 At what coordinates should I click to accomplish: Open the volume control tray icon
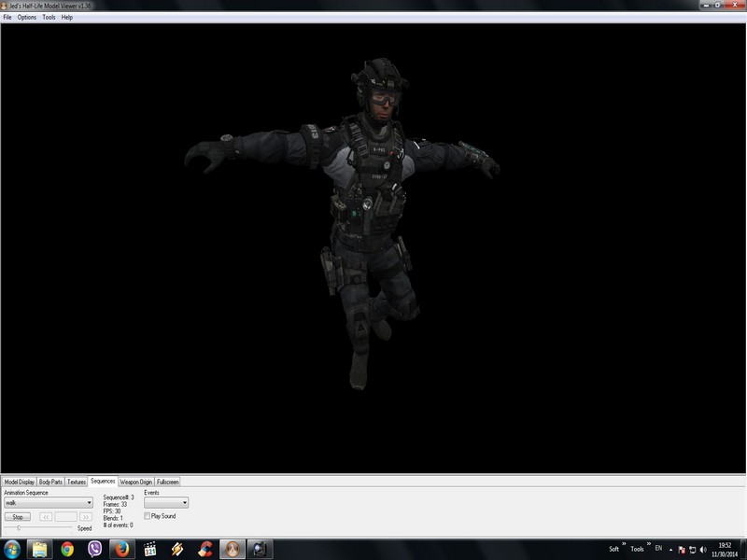[x=703, y=550]
